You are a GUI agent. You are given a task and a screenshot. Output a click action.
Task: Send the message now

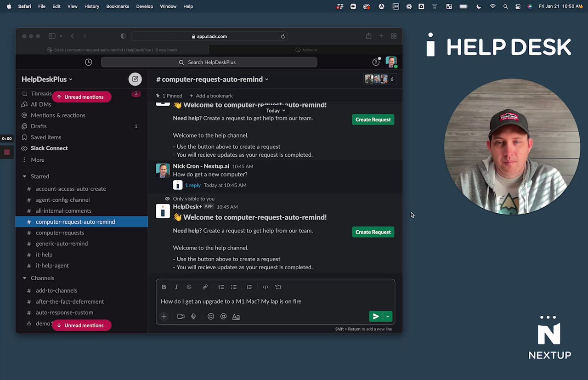point(376,316)
